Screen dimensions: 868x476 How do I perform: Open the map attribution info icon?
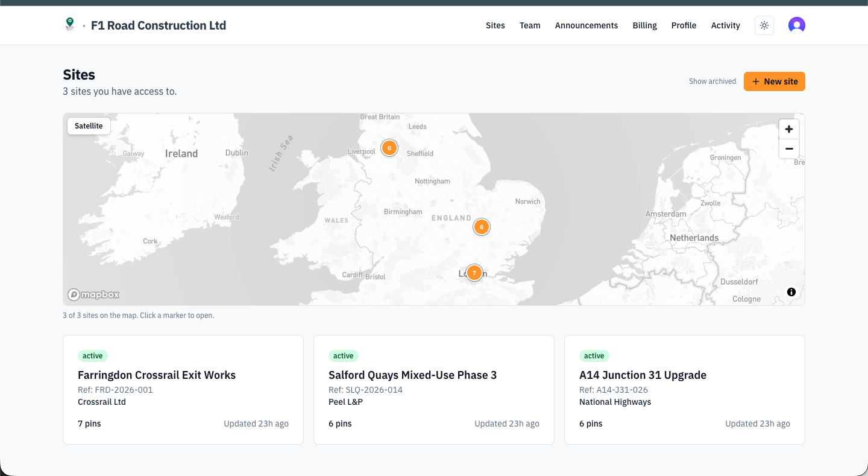pyautogui.click(x=791, y=291)
